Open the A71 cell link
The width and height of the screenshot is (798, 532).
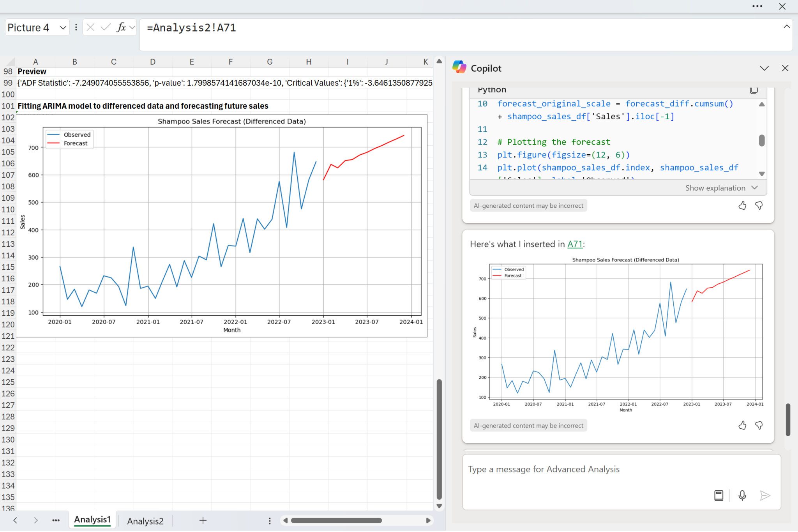[x=575, y=244]
